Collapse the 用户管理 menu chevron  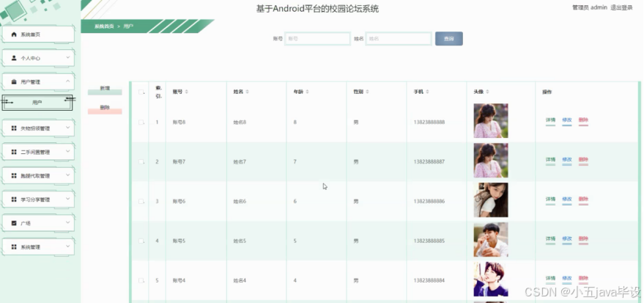click(68, 81)
